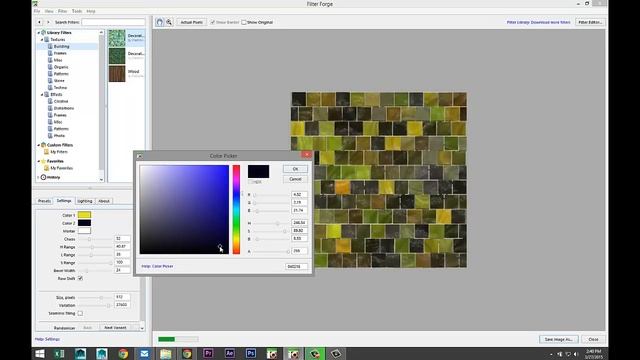
Task: Collapse the Textures tree node
Action: click(x=42, y=40)
